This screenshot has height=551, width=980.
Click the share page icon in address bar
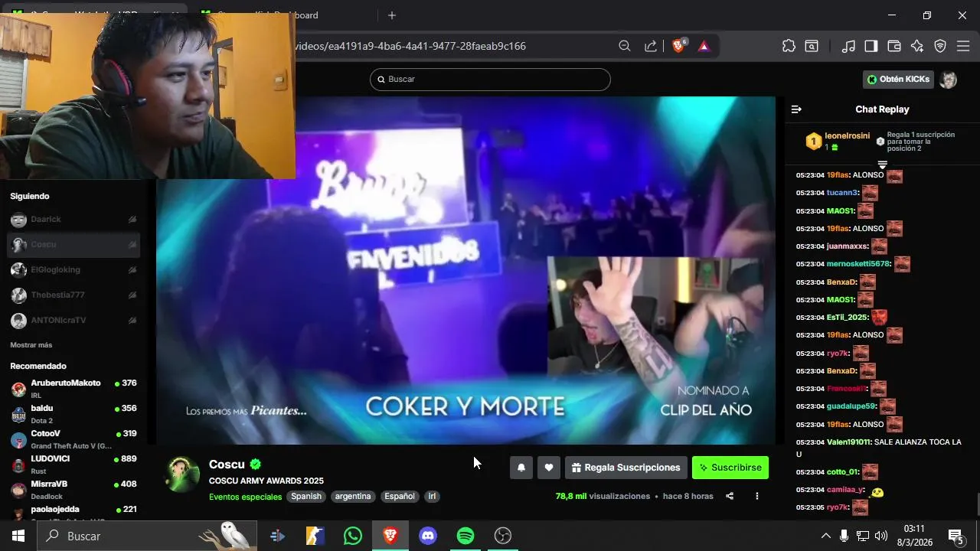651,46
